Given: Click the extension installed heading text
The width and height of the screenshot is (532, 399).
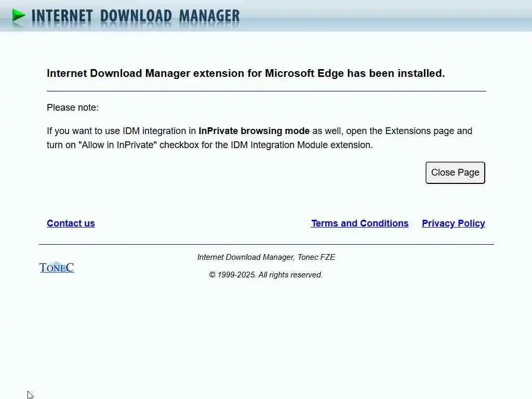Looking at the screenshot, I should point(246,73).
